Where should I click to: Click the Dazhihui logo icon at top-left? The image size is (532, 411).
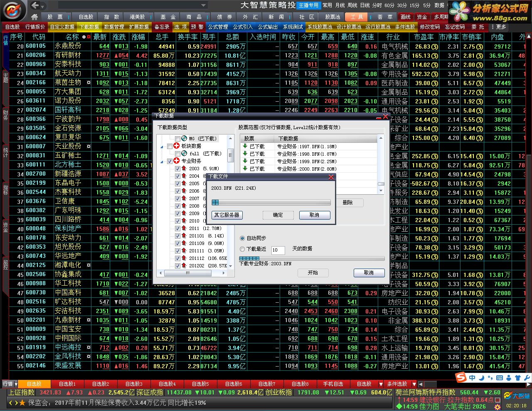[x=13, y=10]
